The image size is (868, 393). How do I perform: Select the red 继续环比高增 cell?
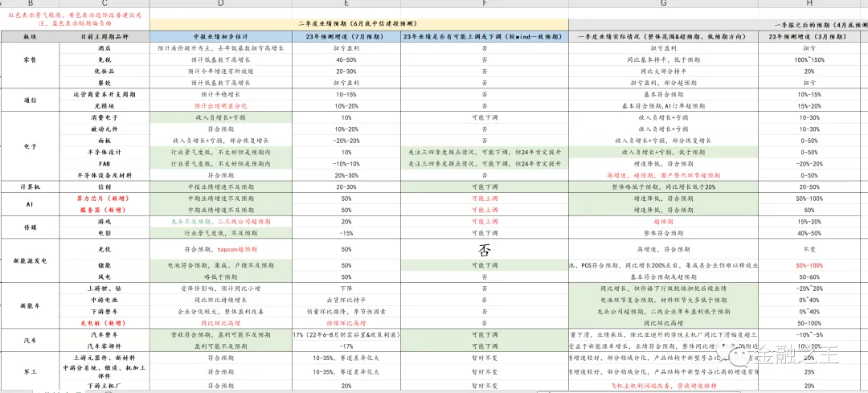click(346, 322)
